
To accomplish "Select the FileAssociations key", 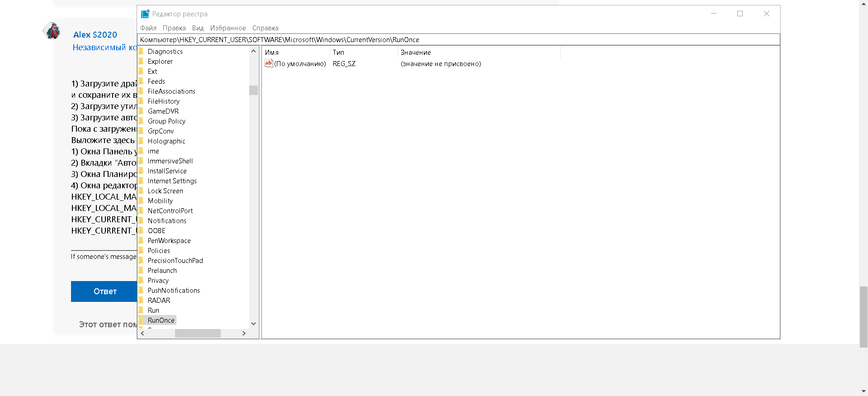I will pos(171,91).
